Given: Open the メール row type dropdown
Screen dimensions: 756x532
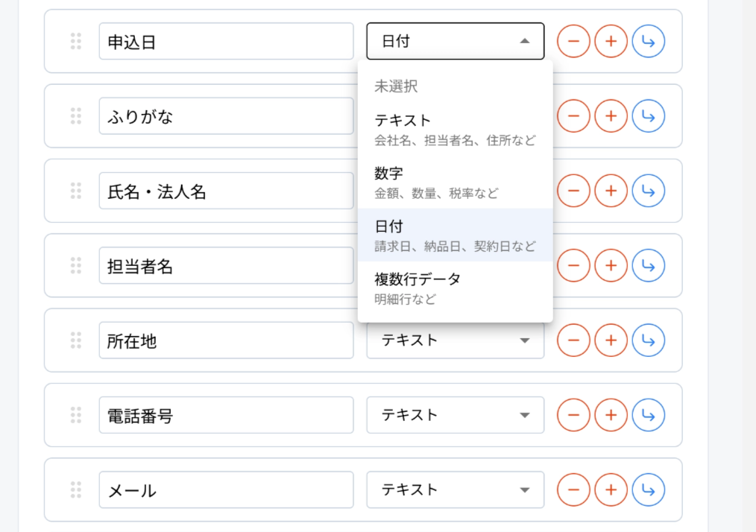Looking at the screenshot, I should coord(455,490).
